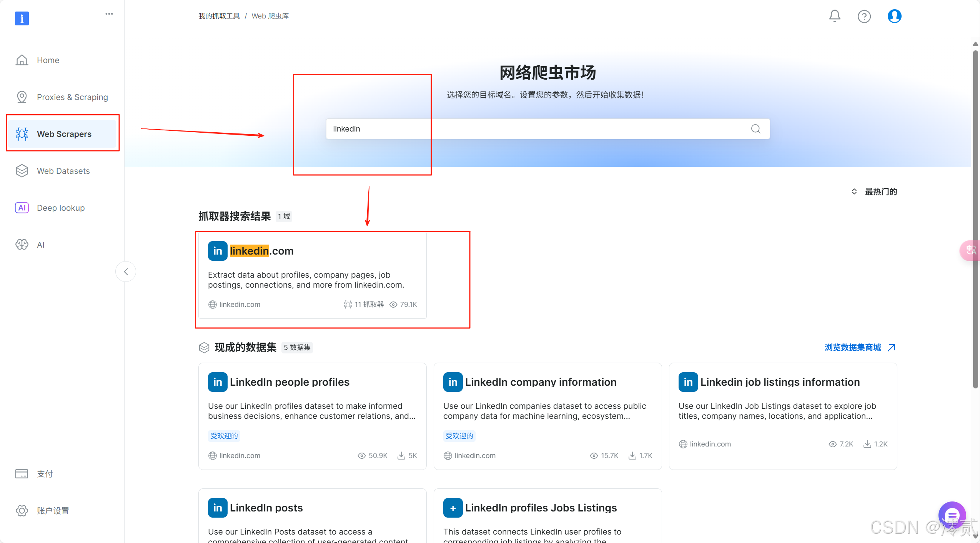The height and width of the screenshot is (543, 980).
Task: Navigate to 我的抓取工具 breadcrumb
Action: point(219,16)
